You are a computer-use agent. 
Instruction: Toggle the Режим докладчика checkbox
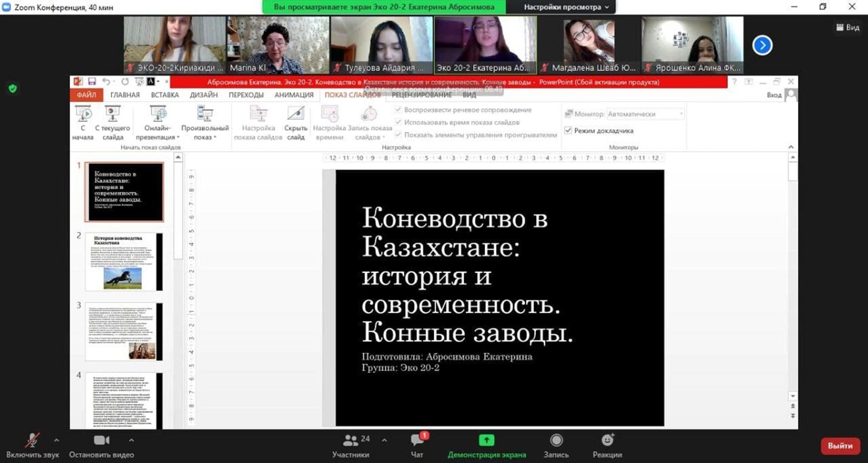pos(568,130)
